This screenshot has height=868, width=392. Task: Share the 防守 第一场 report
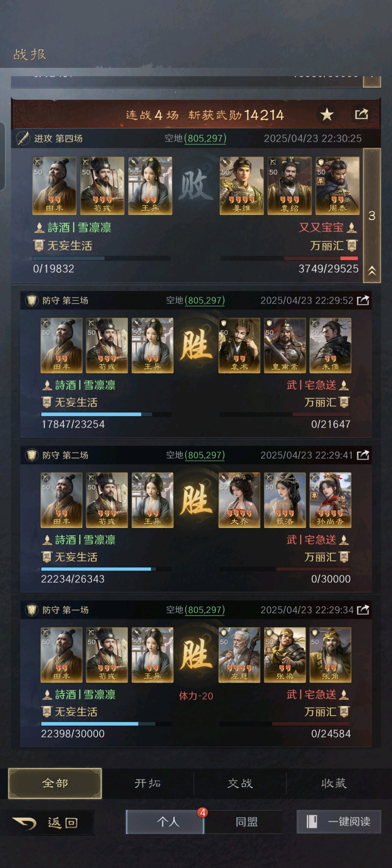pyautogui.click(x=363, y=610)
